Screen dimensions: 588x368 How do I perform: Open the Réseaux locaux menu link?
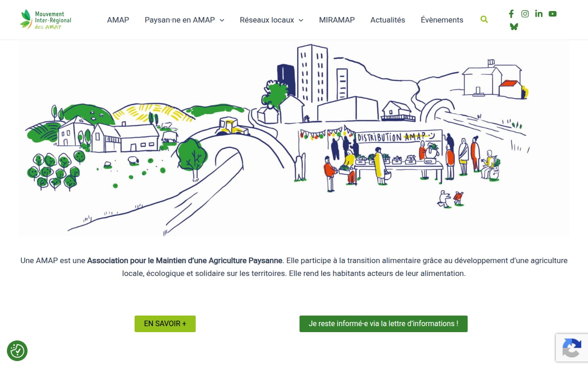[x=267, y=20]
